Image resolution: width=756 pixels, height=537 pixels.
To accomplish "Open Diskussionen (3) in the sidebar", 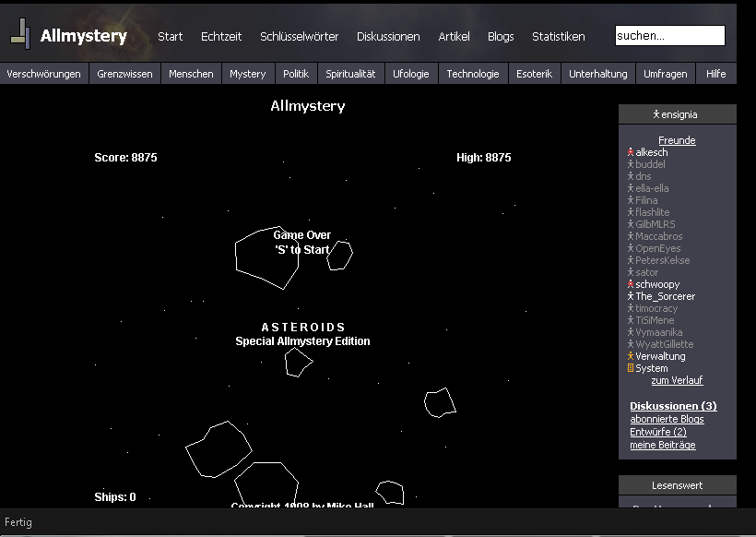I will pyautogui.click(x=673, y=406).
